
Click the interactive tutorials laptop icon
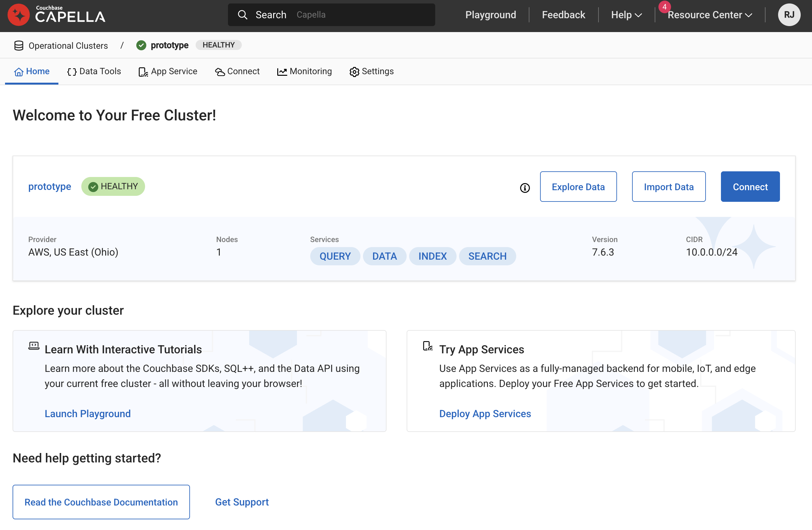34,346
